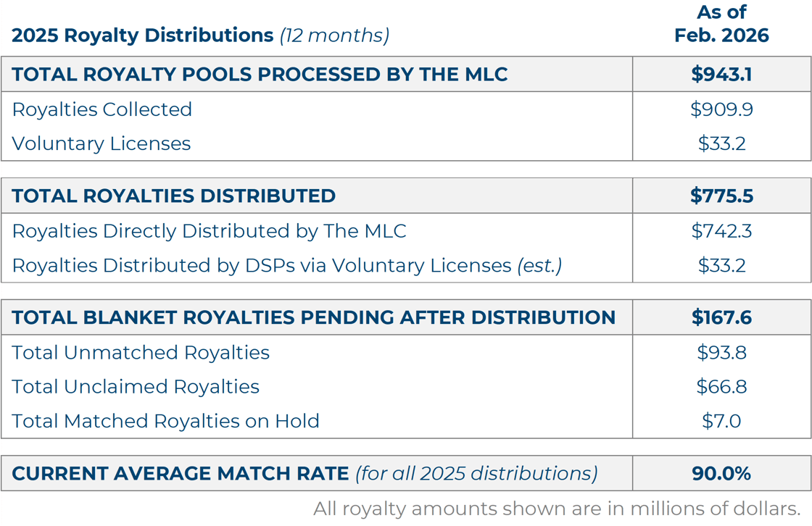Viewport: 812px width, 526px height.
Task: Click the "Total Matched Royalties on Hold" label
Action: click(165, 421)
